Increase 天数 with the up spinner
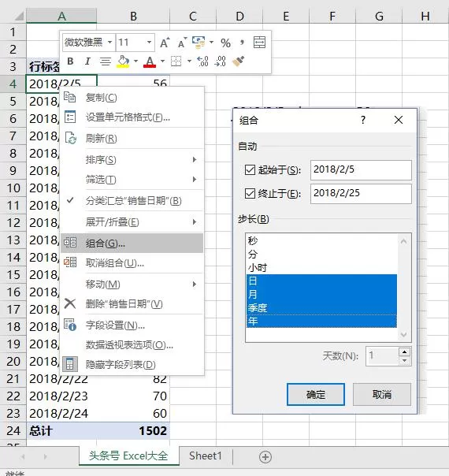This screenshot has height=476, width=449. pos(404,351)
